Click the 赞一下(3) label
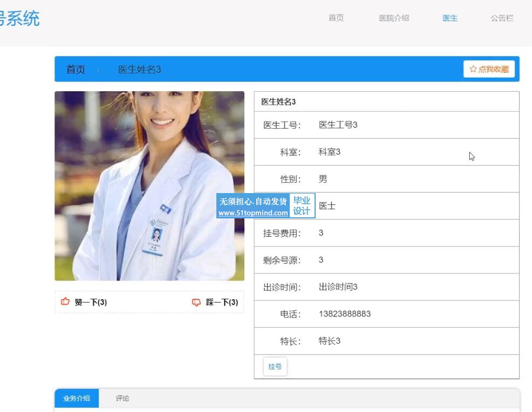 (91, 302)
